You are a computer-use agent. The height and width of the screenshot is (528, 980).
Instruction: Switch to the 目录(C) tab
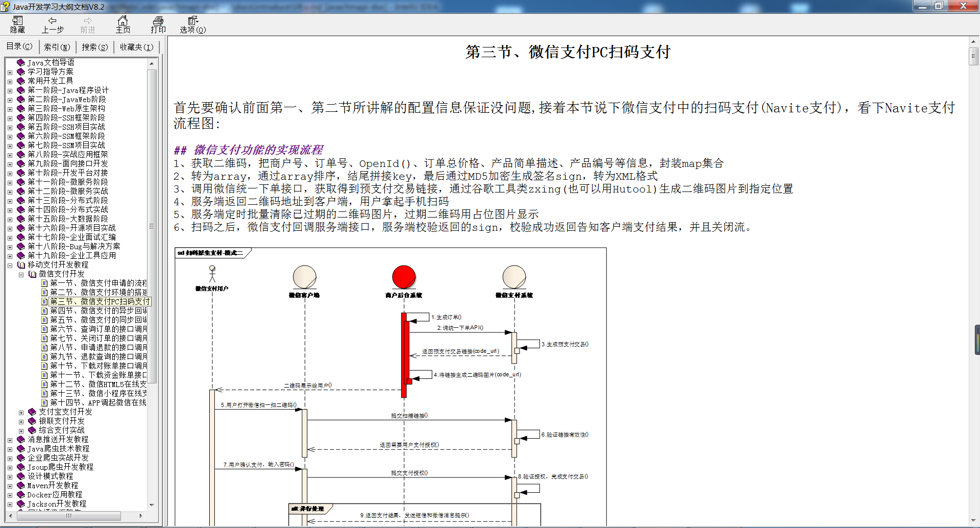tap(19, 46)
